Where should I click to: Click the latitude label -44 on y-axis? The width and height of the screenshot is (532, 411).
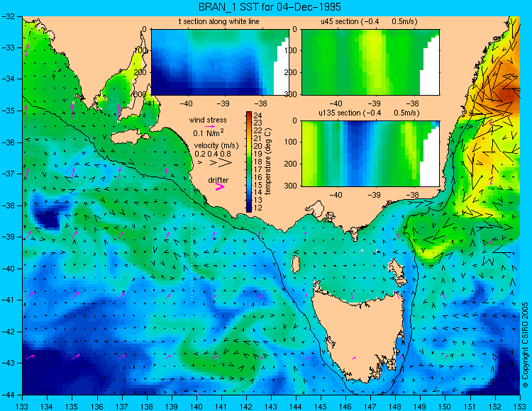tap(10, 395)
